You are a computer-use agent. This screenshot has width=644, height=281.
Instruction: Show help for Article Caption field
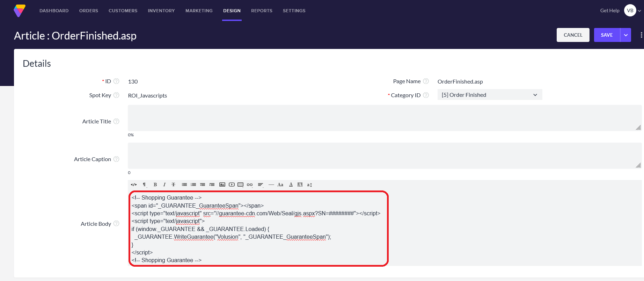click(116, 159)
